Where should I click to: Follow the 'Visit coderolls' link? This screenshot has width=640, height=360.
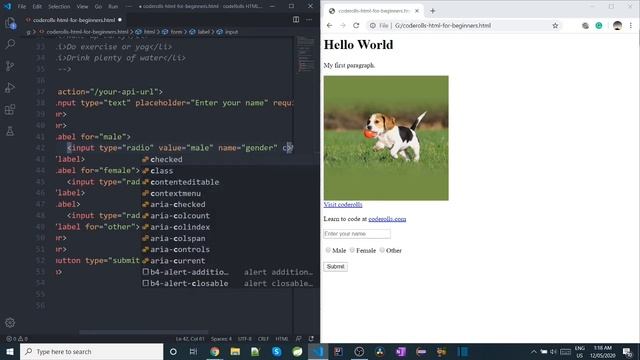(343, 204)
